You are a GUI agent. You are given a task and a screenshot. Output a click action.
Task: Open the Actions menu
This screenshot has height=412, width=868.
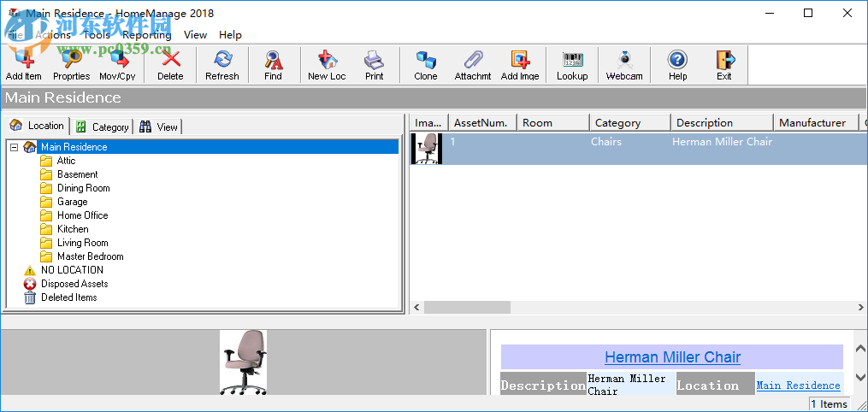53,35
